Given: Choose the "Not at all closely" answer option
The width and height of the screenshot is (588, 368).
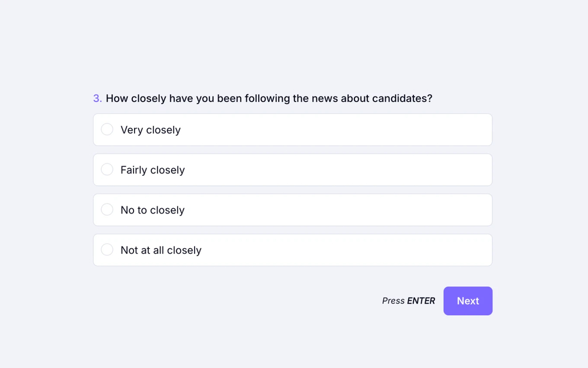Looking at the screenshot, I should (292, 249).
